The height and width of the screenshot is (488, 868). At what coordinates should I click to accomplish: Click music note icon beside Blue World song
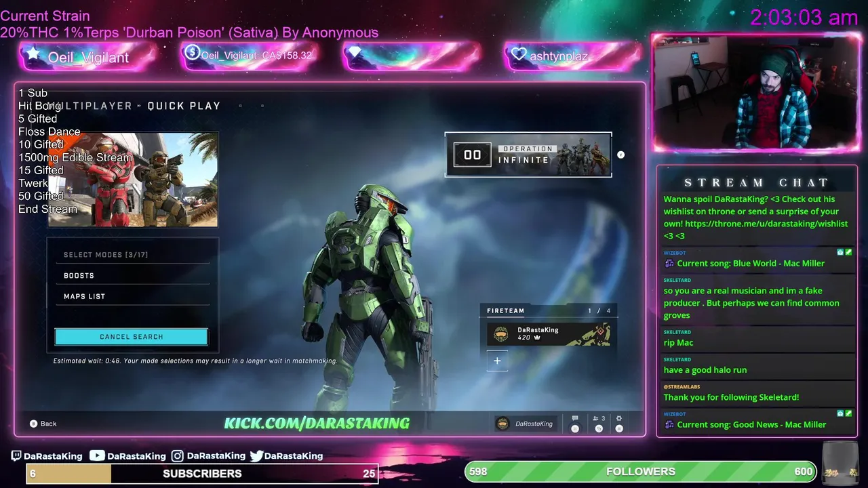pos(669,264)
